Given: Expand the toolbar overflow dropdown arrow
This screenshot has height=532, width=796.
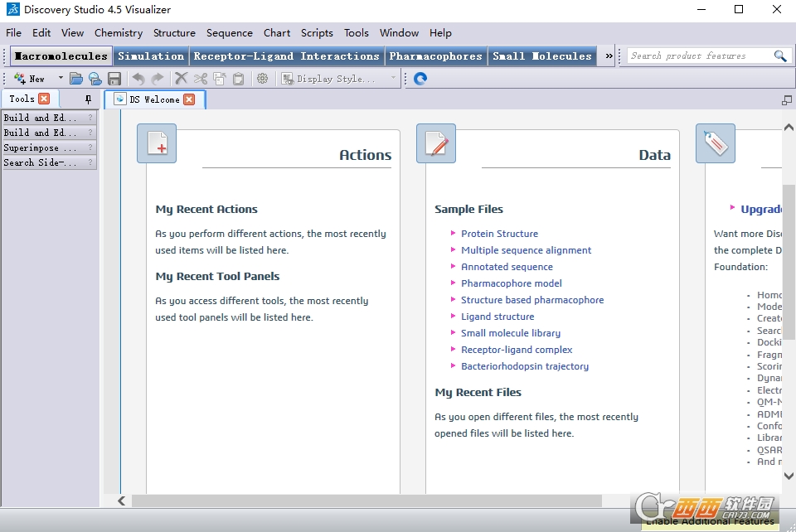Looking at the screenshot, I should click(393, 78).
